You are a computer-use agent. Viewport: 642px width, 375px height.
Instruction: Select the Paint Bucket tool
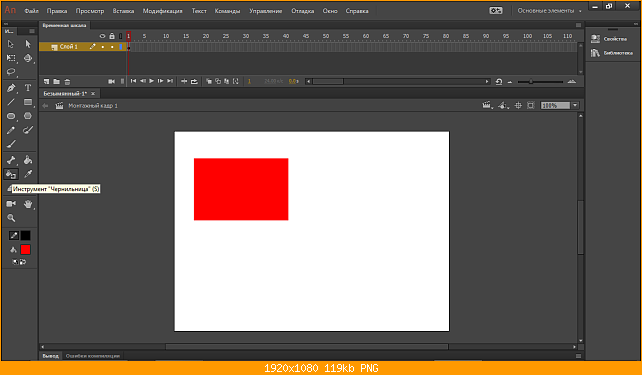pos(28,160)
